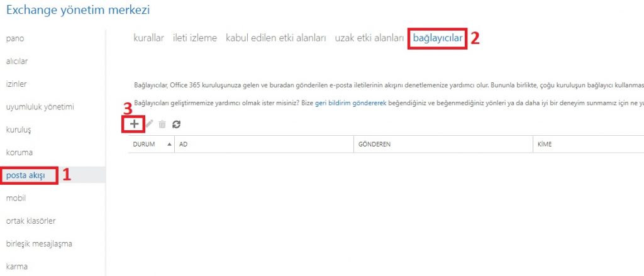Sort by the DURUM column arrow

(169, 145)
